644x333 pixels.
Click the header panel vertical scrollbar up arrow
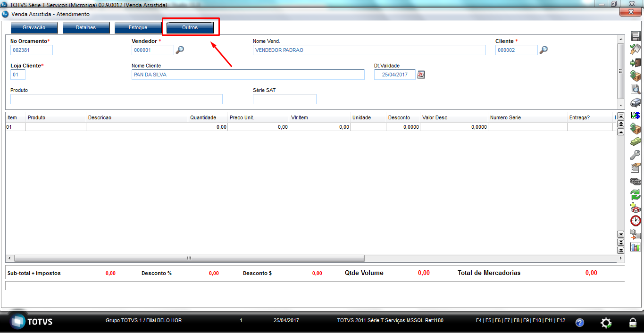coord(621,39)
